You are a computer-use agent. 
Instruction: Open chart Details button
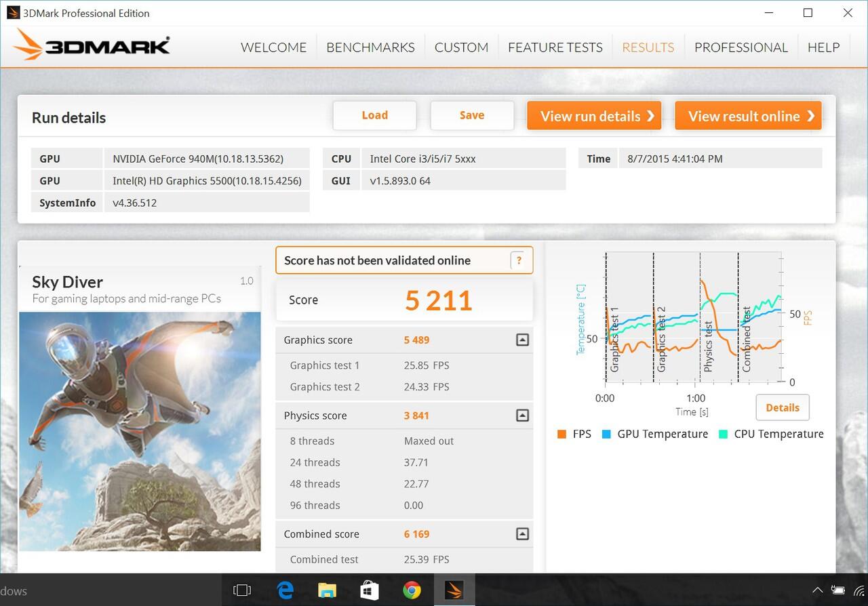(783, 407)
